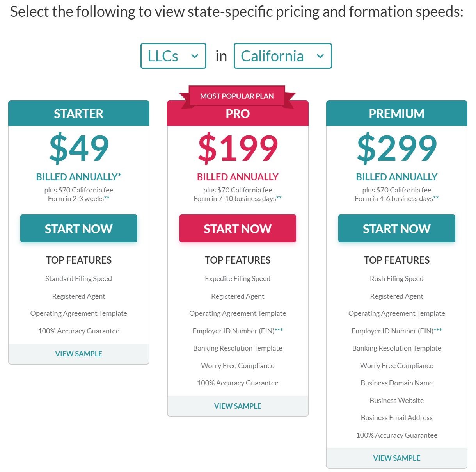
Task: Click the Most Popular Plan ribbon
Action: pos(237,96)
